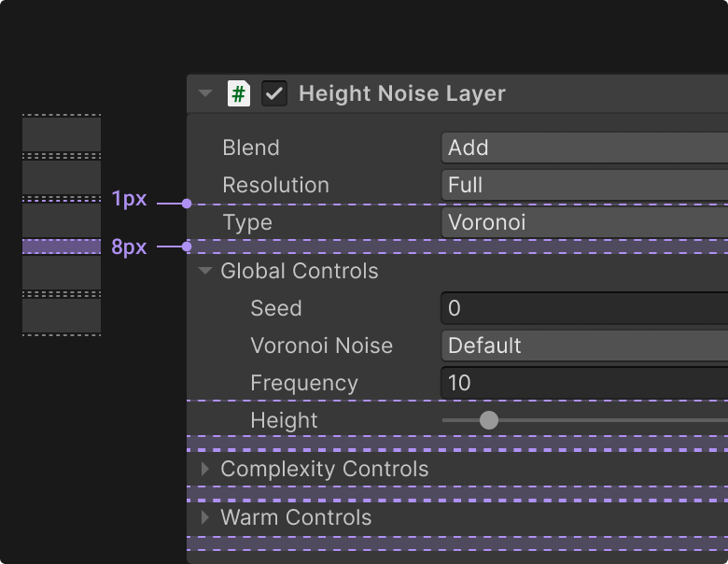Click the green script icon in header

pyautogui.click(x=239, y=93)
